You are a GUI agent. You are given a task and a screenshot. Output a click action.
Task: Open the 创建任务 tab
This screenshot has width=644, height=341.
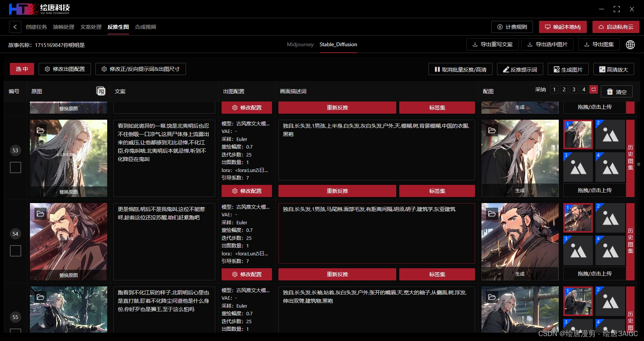coord(36,27)
